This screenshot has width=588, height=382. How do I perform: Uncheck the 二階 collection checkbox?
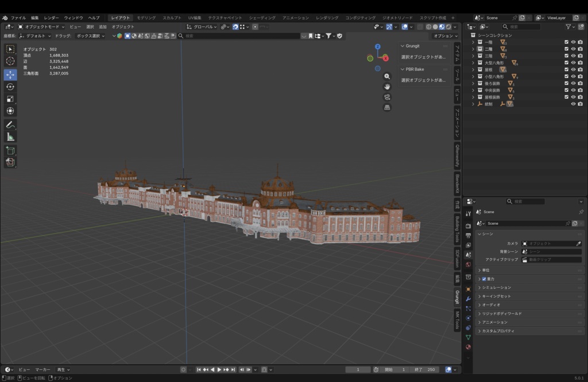[x=566, y=49]
